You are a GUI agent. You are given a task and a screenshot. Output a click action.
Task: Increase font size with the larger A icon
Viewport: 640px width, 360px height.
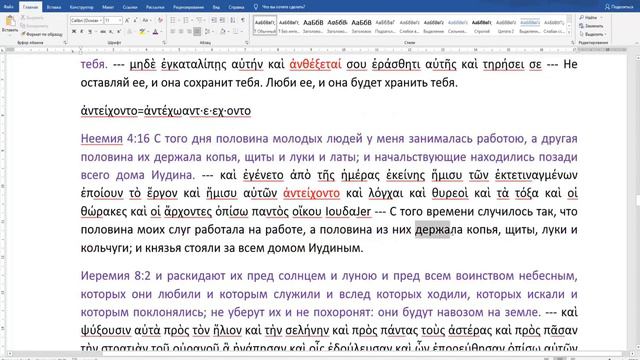(x=127, y=20)
